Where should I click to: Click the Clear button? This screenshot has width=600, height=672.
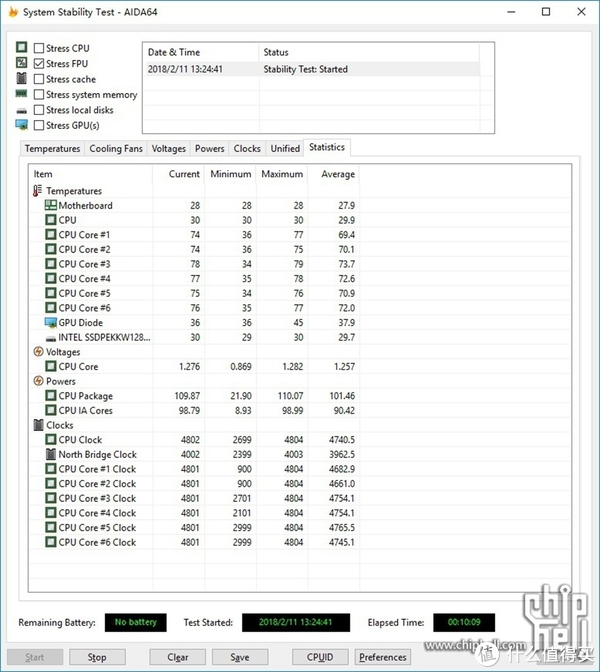click(x=177, y=657)
